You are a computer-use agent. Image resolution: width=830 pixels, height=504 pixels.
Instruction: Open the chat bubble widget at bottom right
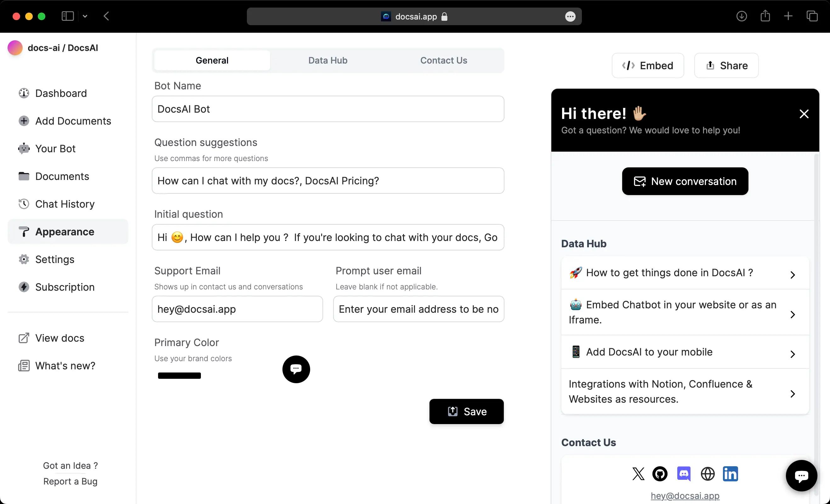coord(801,476)
